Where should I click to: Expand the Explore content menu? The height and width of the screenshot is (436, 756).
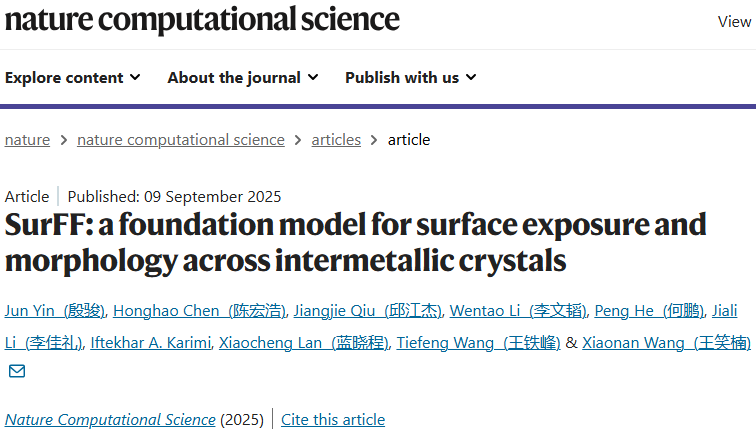pyautogui.click(x=73, y=77)
